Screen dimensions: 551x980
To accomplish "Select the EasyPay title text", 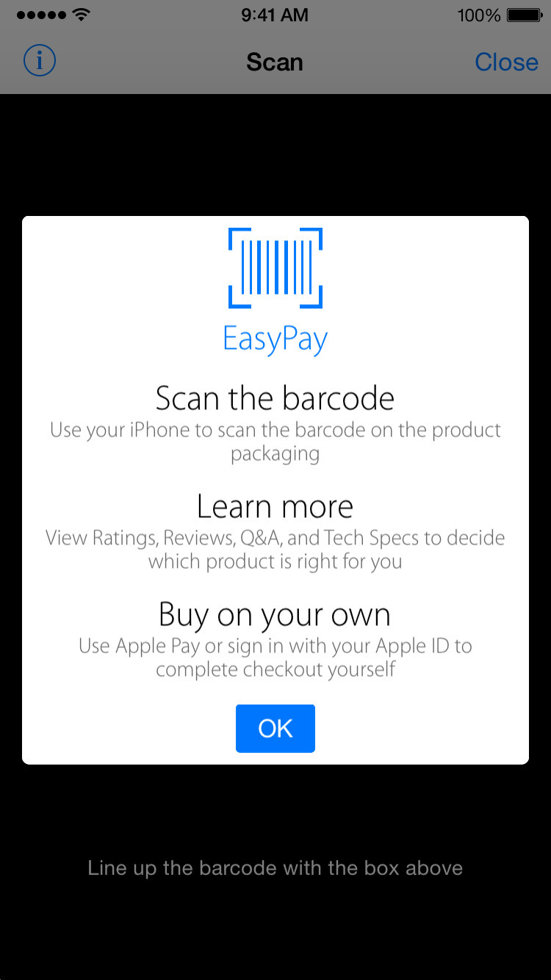I will pos(275,339).
